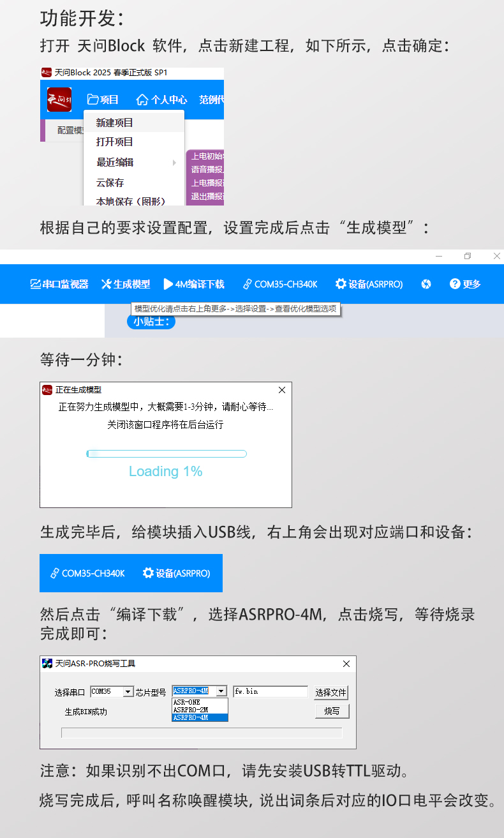This screenshot has width=504, height=838.
Task: Select ASR-ONE in the chip list
Action: (x=186, y=702)
